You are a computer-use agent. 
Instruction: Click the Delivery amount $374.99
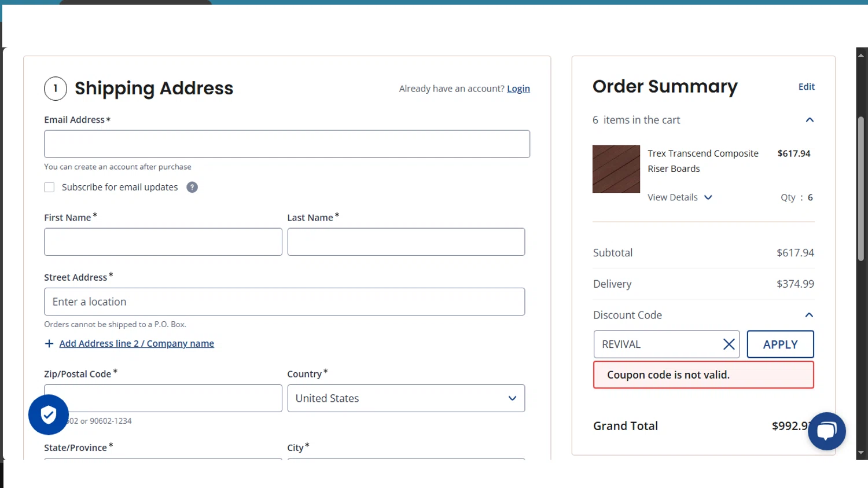[x=795, y=284]
